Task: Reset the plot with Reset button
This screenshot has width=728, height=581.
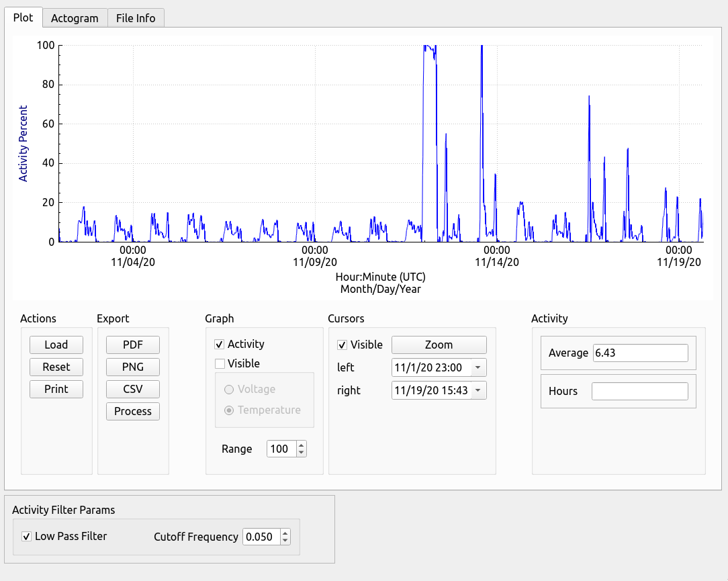Action: click(x=56, y=367)
